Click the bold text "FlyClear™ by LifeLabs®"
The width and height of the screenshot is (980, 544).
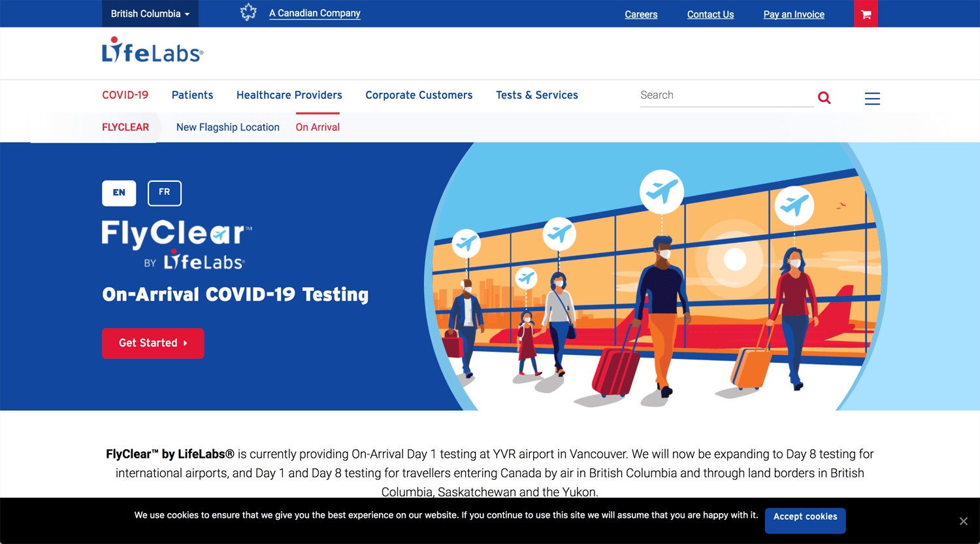(x=170, y=454)
